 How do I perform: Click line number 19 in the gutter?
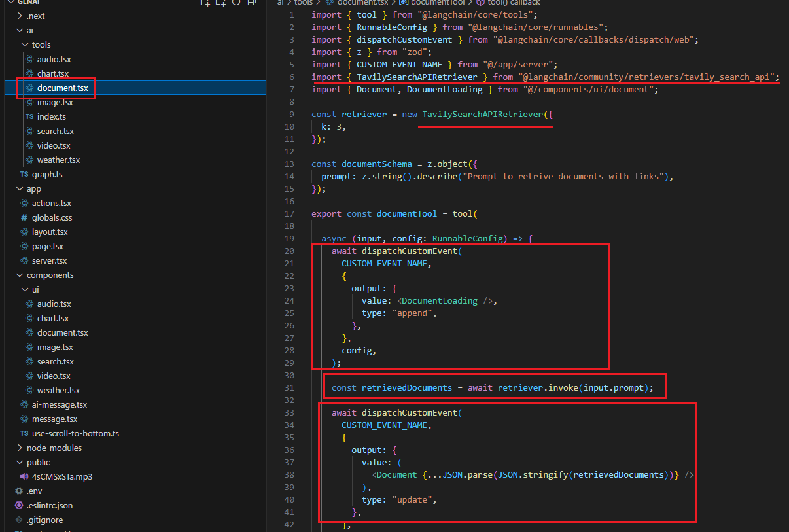[289, 239]
